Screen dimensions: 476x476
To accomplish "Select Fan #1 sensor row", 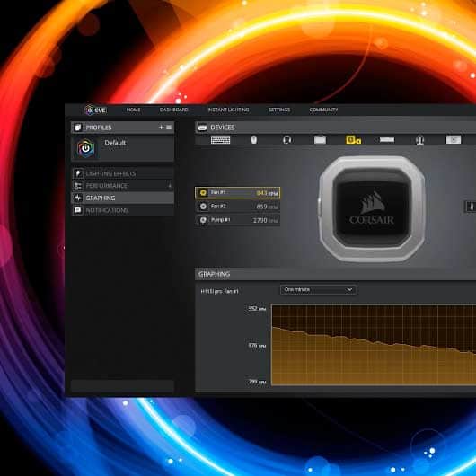I will 237,193.
